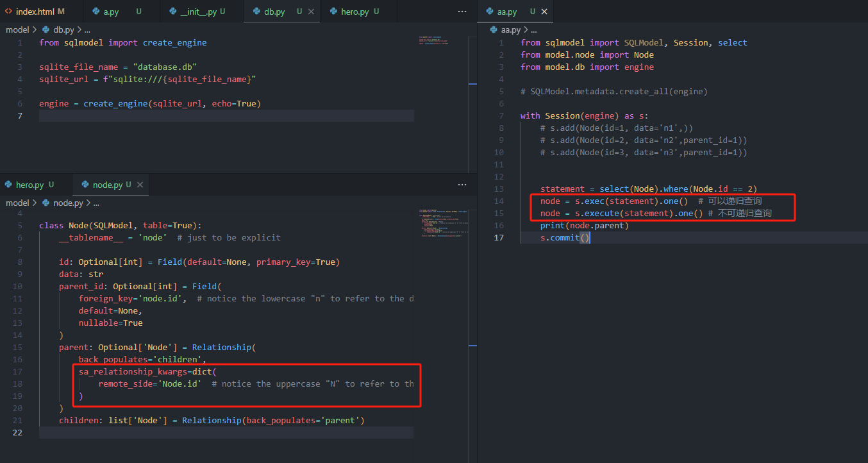Image resolution: width=868 pixels, height=463 pixels.
Task: Open more actions menu for node.py group
Action: tap(462, 185)
